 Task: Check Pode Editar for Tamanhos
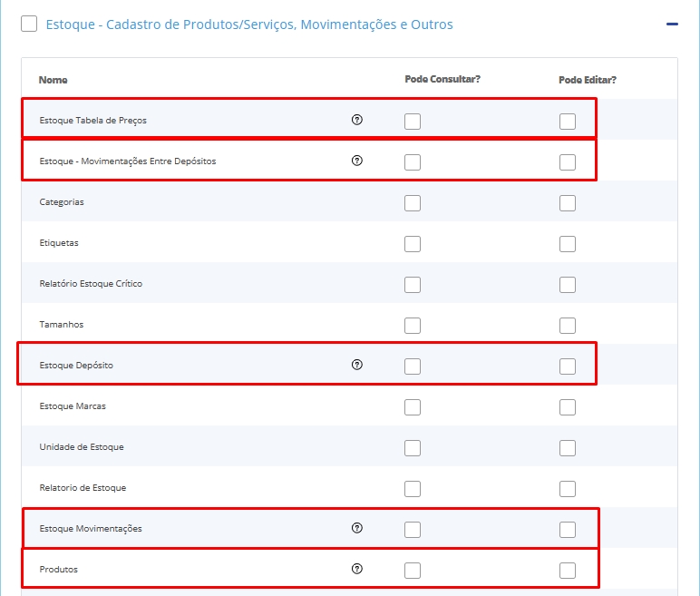(x=568, y=326)
